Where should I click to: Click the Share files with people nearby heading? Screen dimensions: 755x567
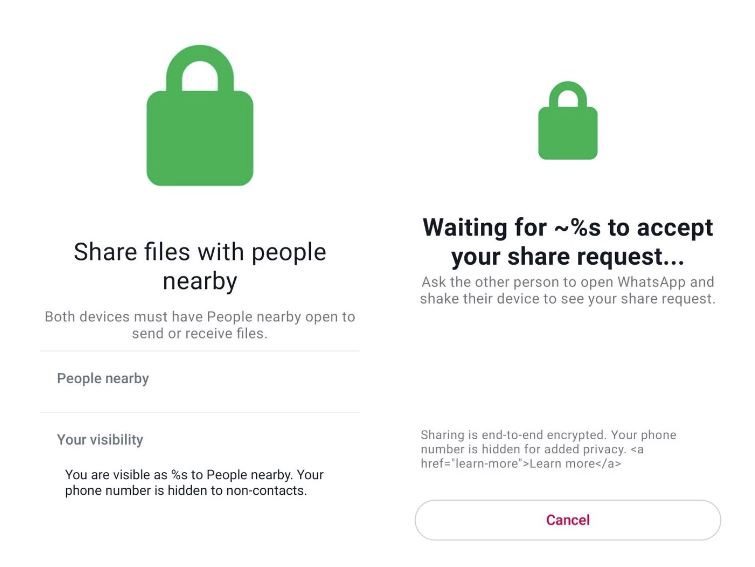click(200, 266)
